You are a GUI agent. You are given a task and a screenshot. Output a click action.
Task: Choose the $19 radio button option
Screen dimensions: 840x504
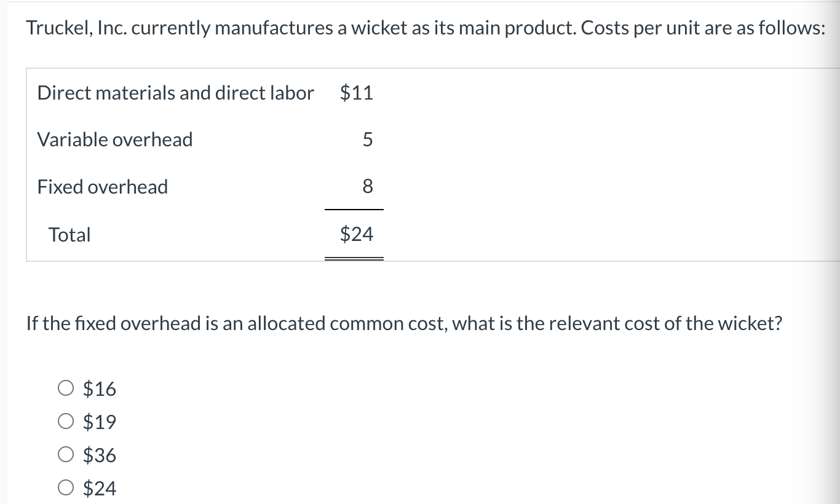click(x=66, y=422)
